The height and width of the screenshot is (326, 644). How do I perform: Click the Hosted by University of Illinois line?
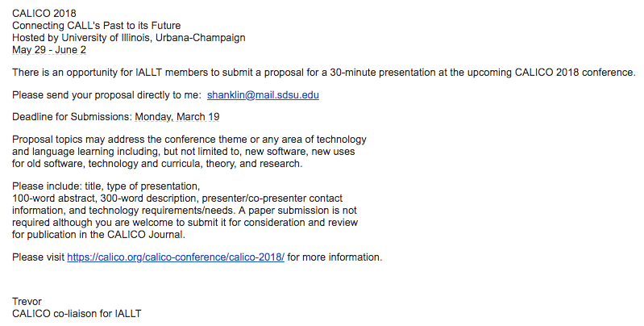[128, 38]
